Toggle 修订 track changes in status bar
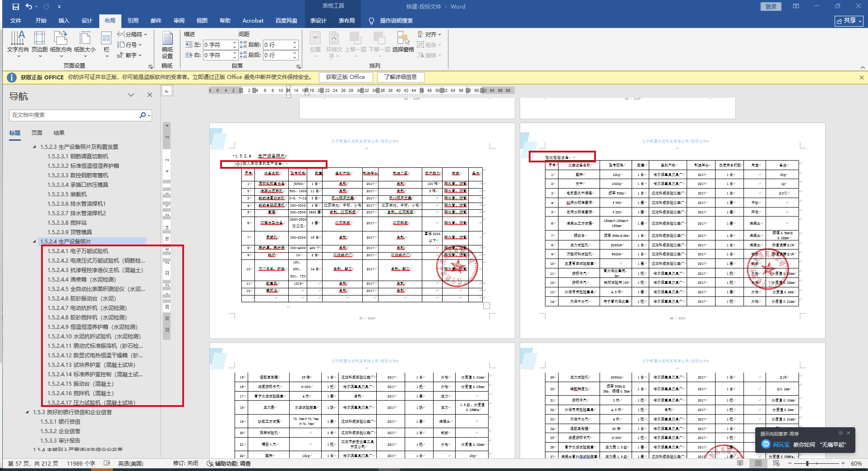Image resolution: width=868 pixels, height=471 pixels. (x=185, y=463)
